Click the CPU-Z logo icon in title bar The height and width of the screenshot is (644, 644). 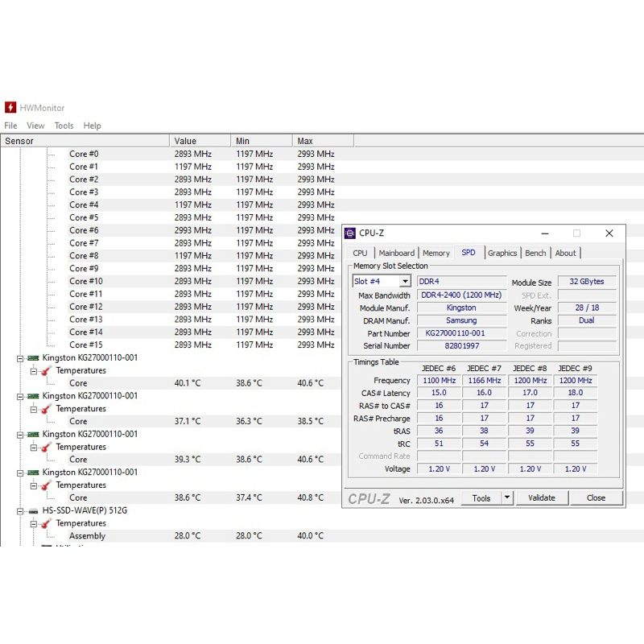tap(350, 233)
